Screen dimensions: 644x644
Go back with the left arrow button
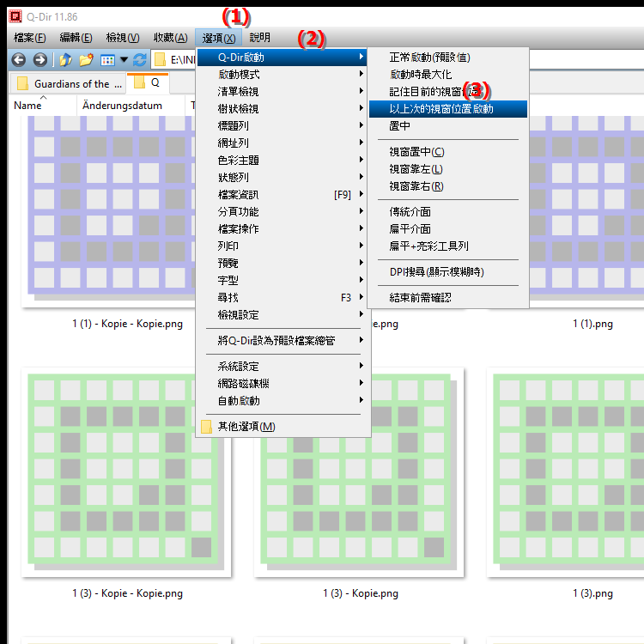(x=19, y=60)
